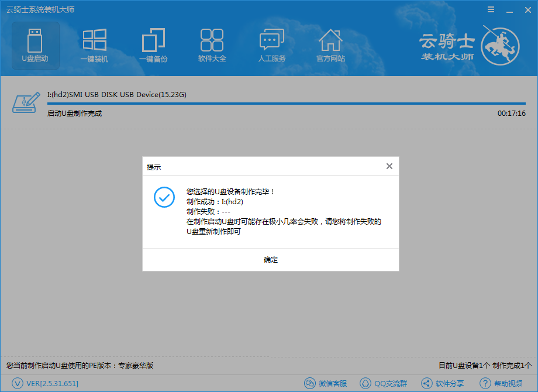Click the 启动U盘制作完成 status text
Image resolution: width=538 pixels, height=392 pixels.
[x=74, y=114]
